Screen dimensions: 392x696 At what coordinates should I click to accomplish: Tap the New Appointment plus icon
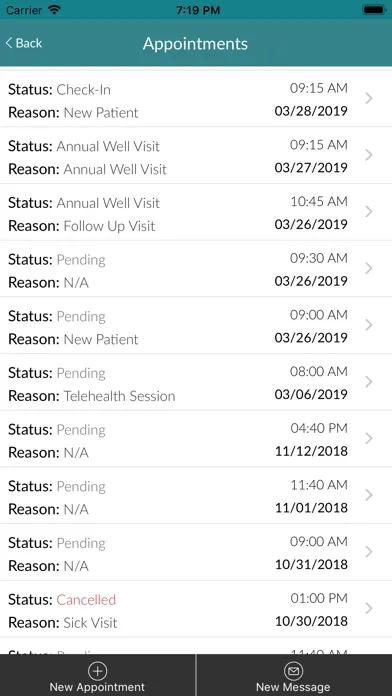tap(97, 671)
